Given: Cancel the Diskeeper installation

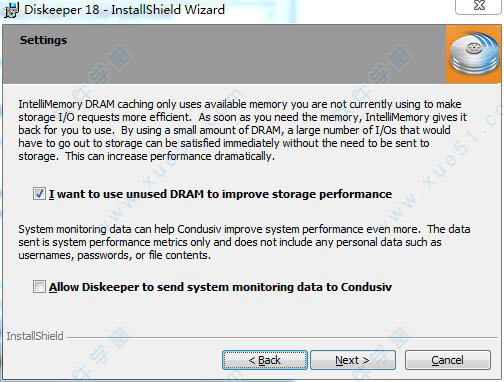Looking at the screenshot, I should pos(448,360).
